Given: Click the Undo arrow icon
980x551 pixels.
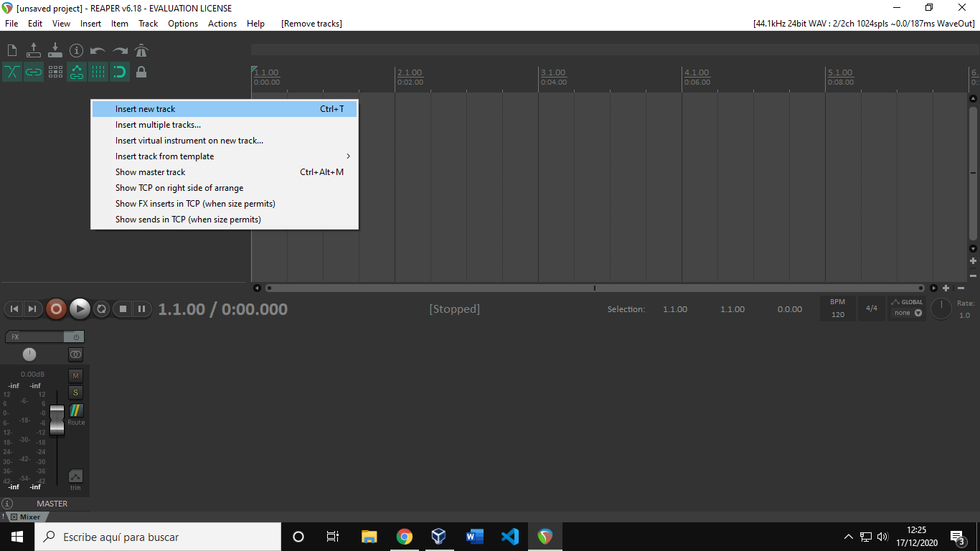Looking at the screenshot, I should tap(98, 50).
